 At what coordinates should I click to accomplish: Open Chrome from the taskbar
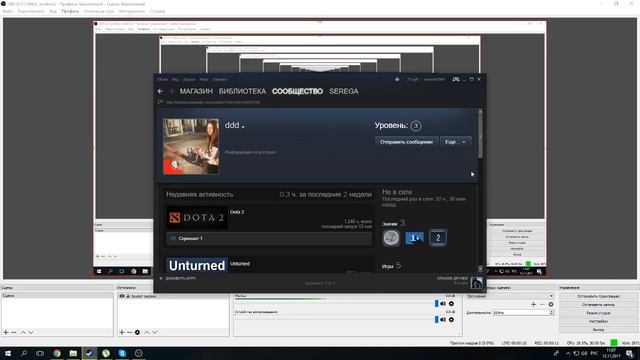(57, 353)
